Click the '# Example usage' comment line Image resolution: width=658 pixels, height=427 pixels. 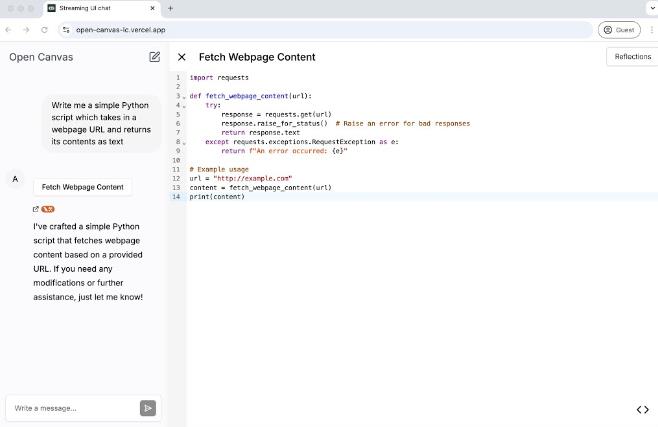[x=219, y=169]
